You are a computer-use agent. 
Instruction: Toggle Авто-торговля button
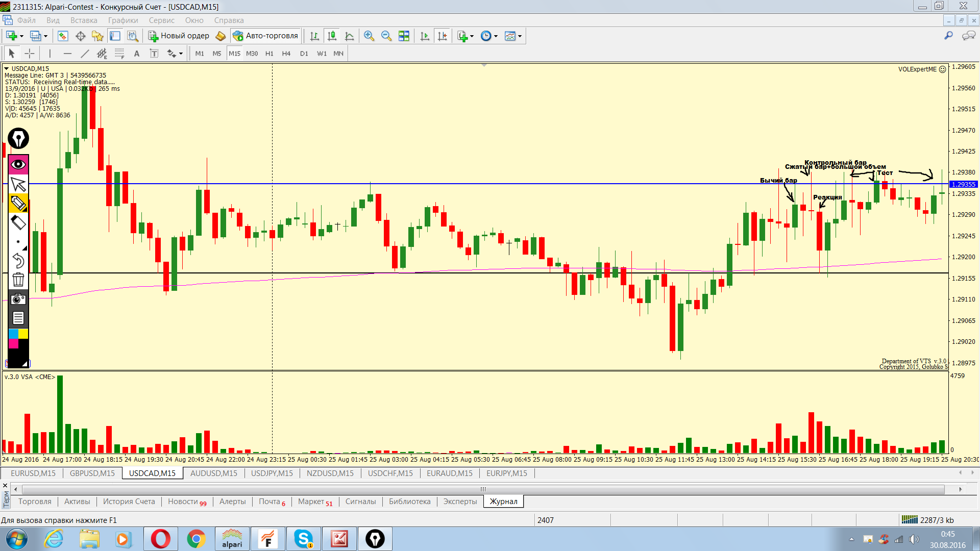pyautogui.click(x=265, y=36)
